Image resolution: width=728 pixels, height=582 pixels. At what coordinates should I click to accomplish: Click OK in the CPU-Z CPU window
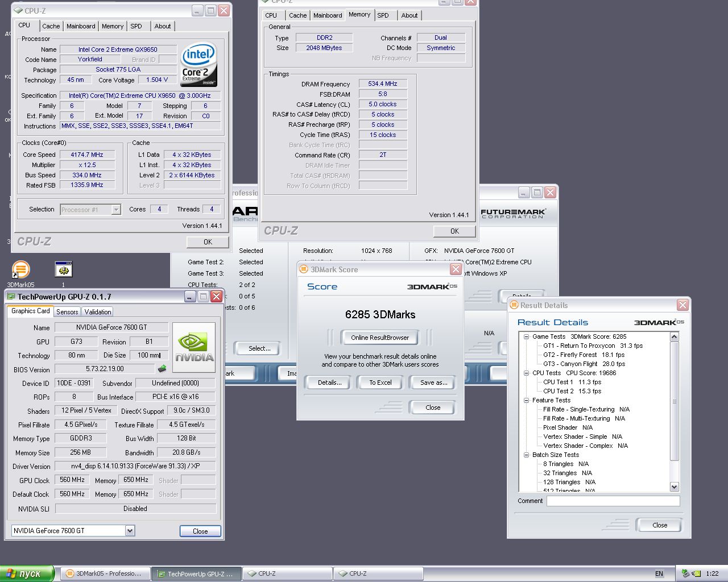pyautogui.click(x=208, y=242)
